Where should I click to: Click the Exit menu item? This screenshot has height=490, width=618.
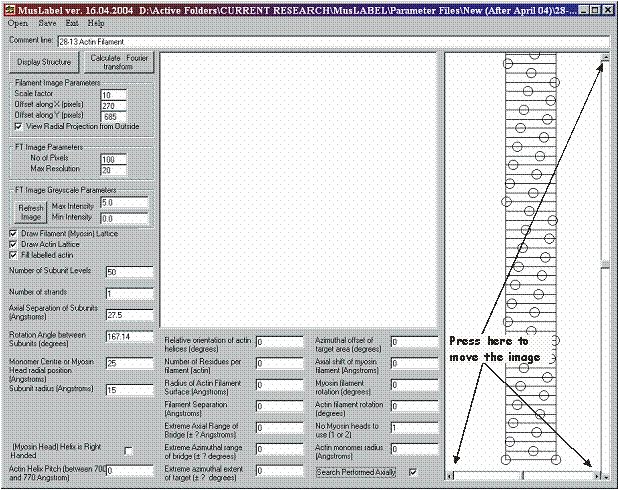coord(72,23)
